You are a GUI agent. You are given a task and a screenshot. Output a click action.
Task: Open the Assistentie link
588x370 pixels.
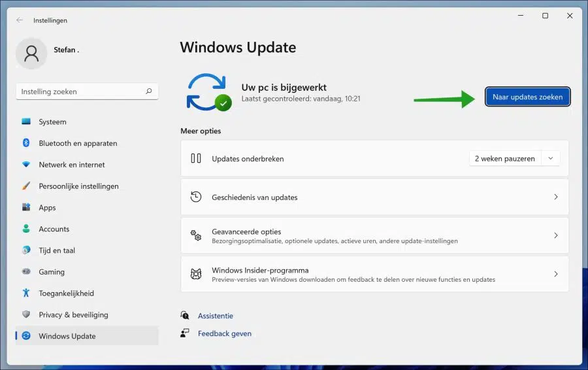pos(216,316)
